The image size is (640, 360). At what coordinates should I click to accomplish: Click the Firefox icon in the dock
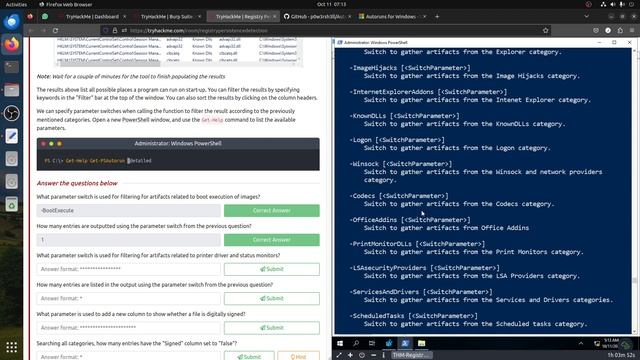tap(11, 44)
